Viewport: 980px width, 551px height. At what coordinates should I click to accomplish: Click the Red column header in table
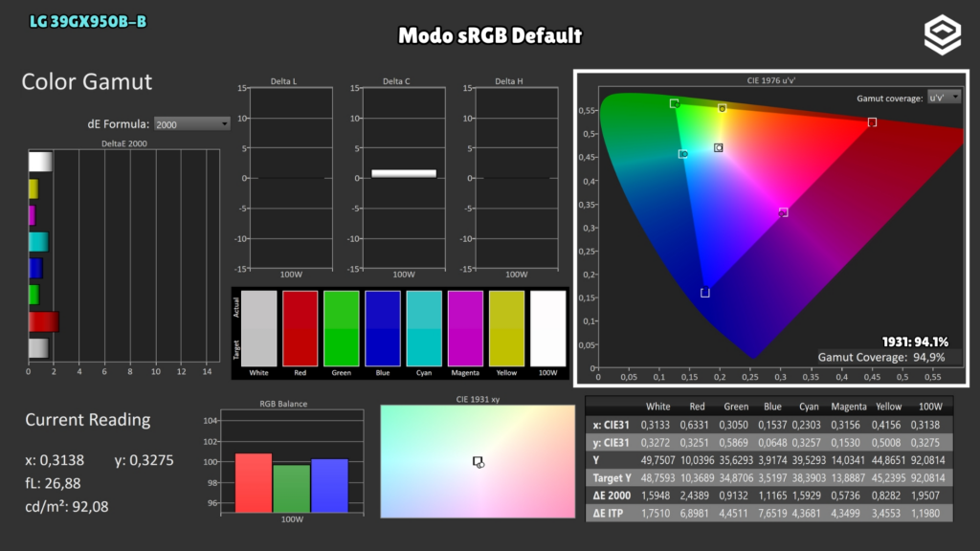(x=697, y=407)
